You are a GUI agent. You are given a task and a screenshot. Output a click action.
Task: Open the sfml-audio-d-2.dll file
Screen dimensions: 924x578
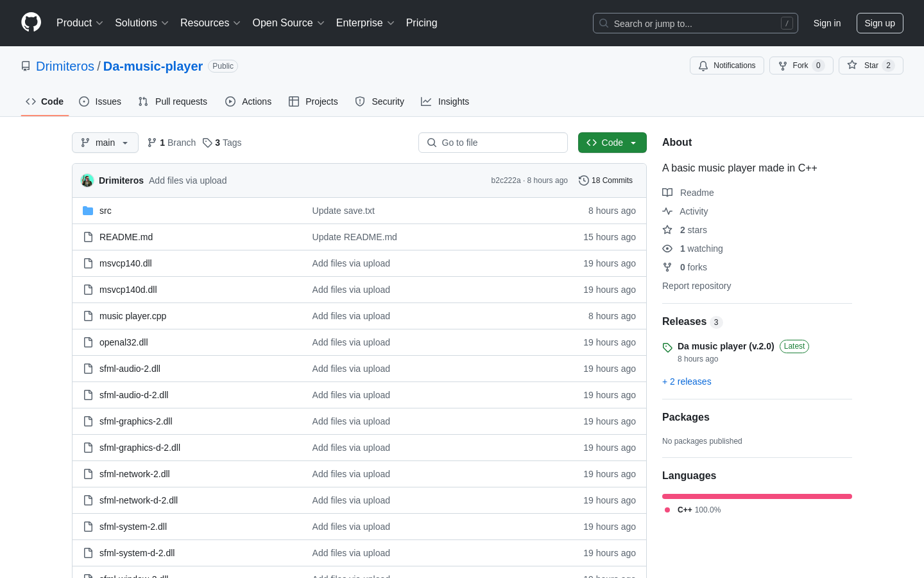[134, 395]
